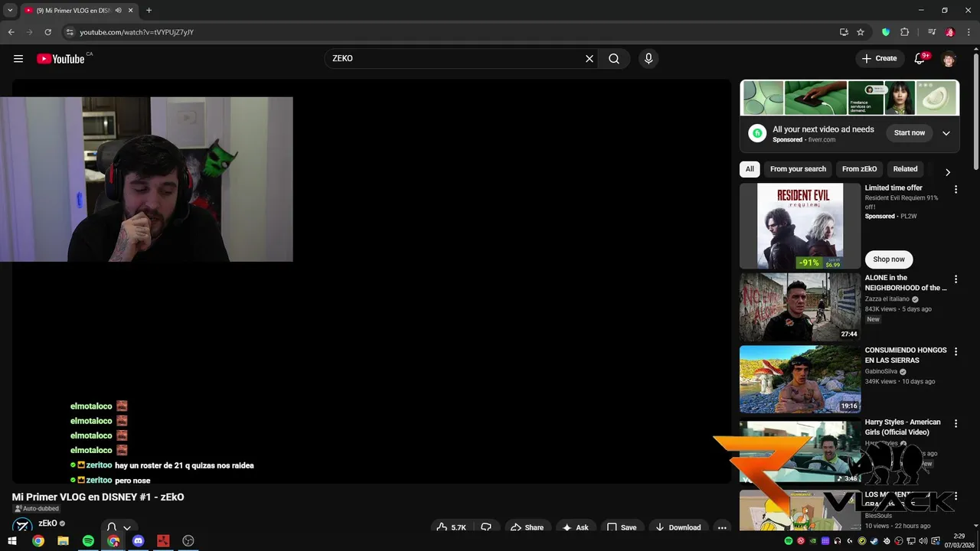Open the zEkO channel name
The image size is (980, 551).
47,523
